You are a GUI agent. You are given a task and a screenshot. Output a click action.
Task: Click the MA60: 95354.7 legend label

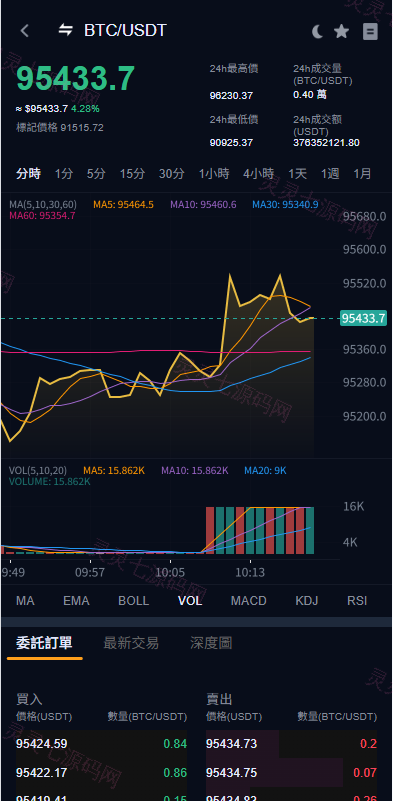click(42, 216)
